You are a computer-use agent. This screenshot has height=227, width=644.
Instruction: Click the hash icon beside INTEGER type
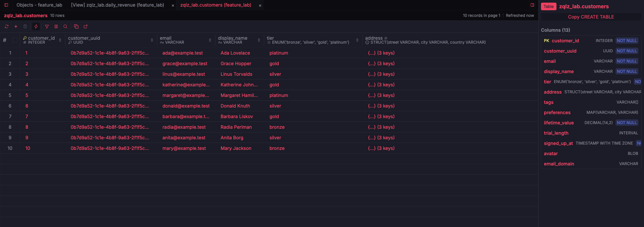pos(25,42)
